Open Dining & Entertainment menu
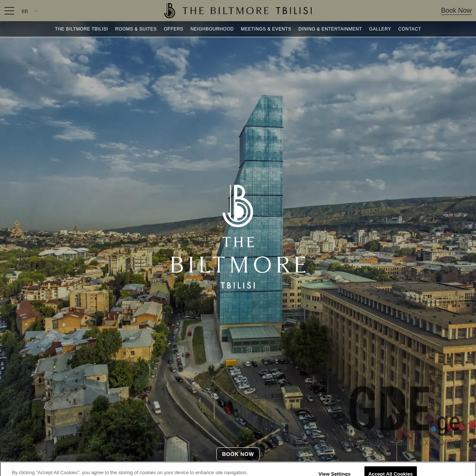This screenshot has width=476, height=476. (x=330, y=29)
